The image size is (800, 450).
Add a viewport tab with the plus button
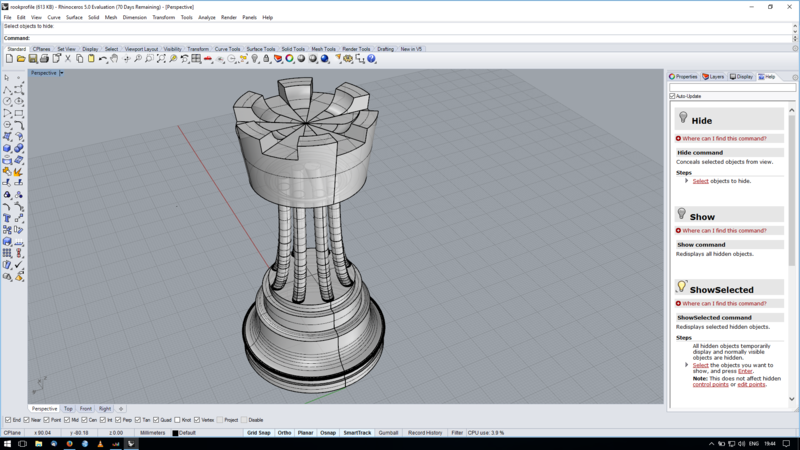tap(121, 409)
